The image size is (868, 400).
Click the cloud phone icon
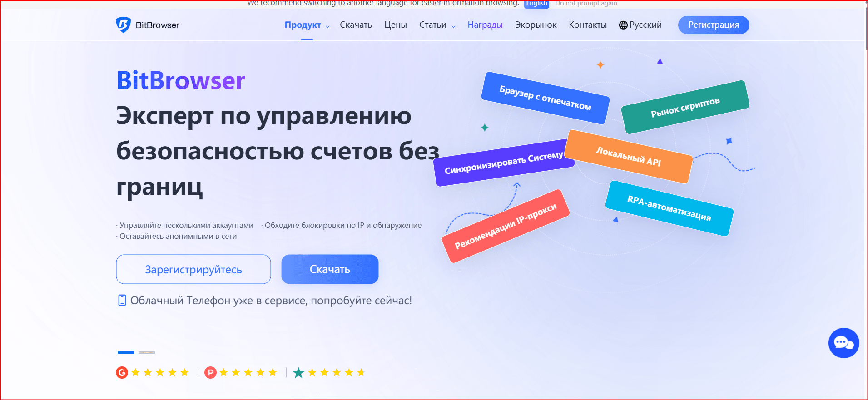[122, 301]
